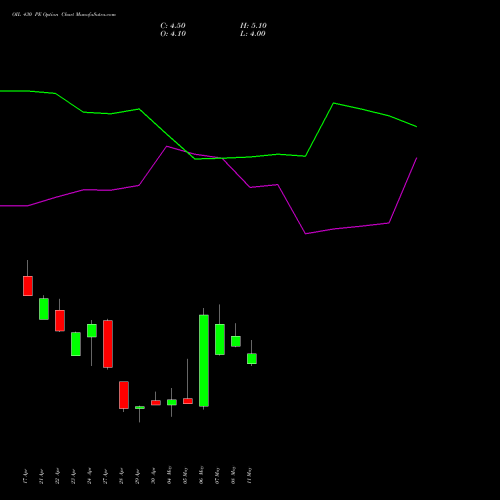The width and height of the screenshot is (500, 500).
Task: Click the green candle for 21 Apr
Action: (x=44, y=309)
